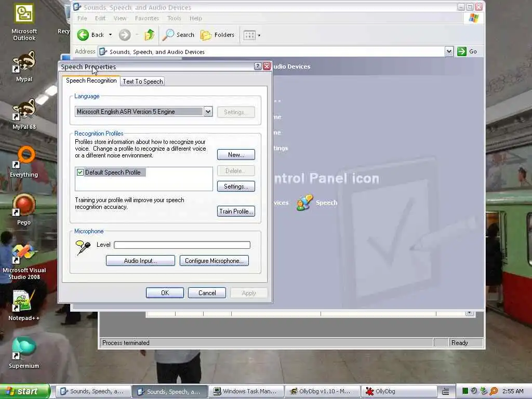
Task: Toggle the Default Speech Profile checkbox
Action: pyautogui.click(x=80, y=172)
